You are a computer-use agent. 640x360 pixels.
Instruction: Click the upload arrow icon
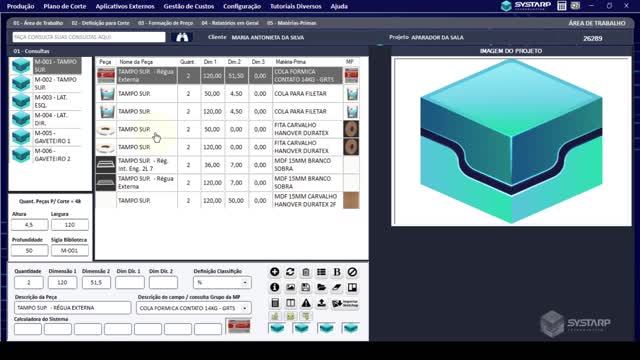point(321,303)
